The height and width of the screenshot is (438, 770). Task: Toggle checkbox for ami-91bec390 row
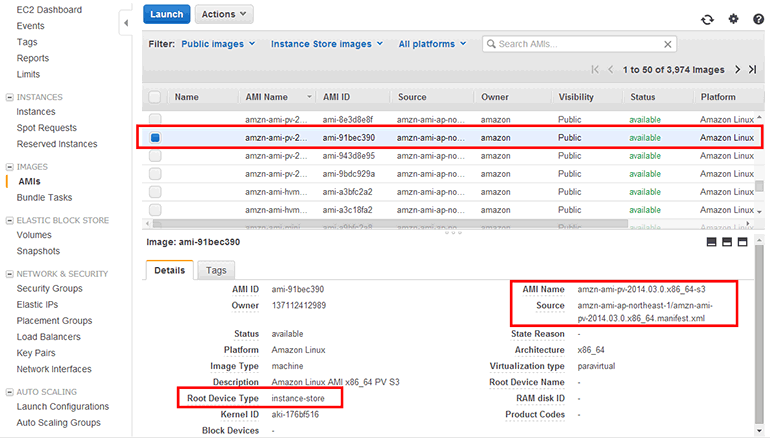click(155, 138)
